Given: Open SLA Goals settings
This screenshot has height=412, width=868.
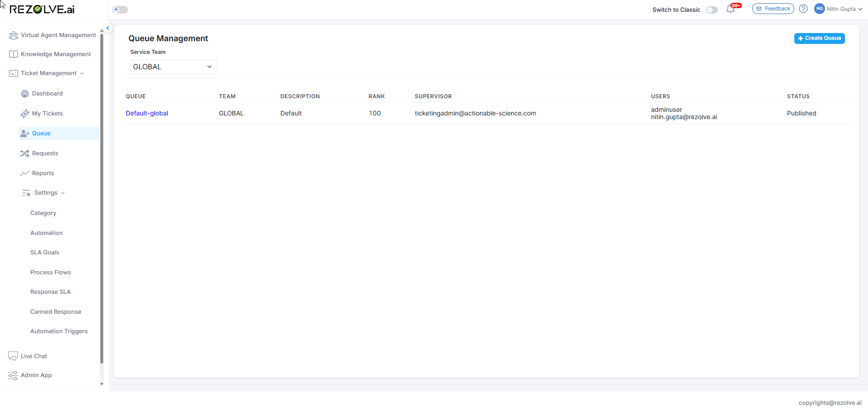Looking at the screenshot, I should [x=45, y=253].
